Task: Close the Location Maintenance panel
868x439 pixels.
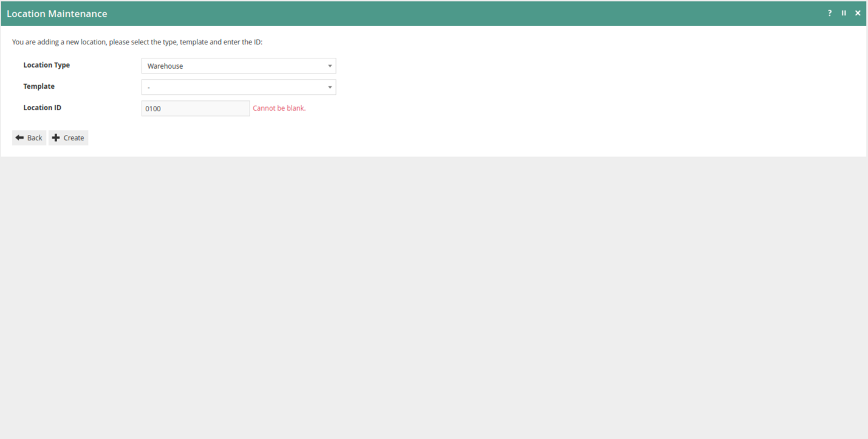Action: (x=858, y=13)
